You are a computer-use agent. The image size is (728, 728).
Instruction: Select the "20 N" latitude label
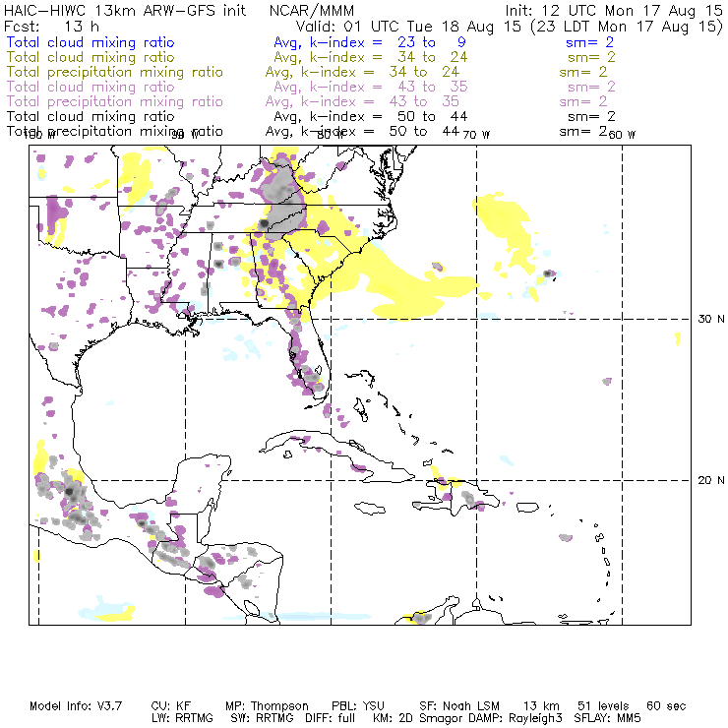click(x=711, y=480)
